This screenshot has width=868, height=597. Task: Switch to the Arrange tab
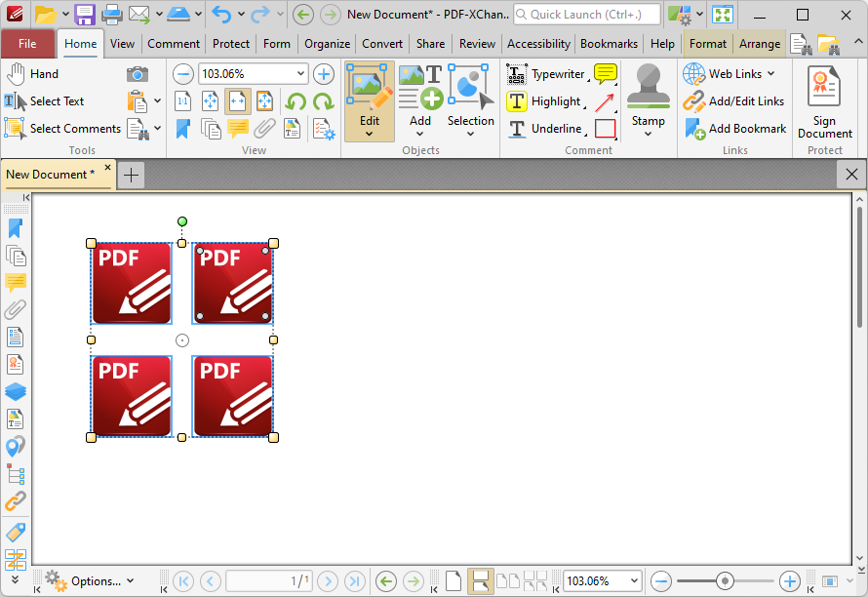point(760,44)
